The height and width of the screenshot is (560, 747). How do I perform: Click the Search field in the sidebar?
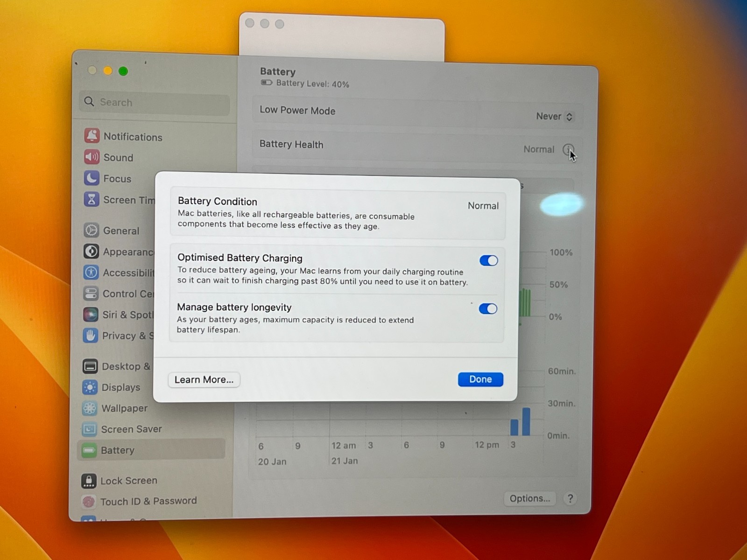[x=155, y=102]
